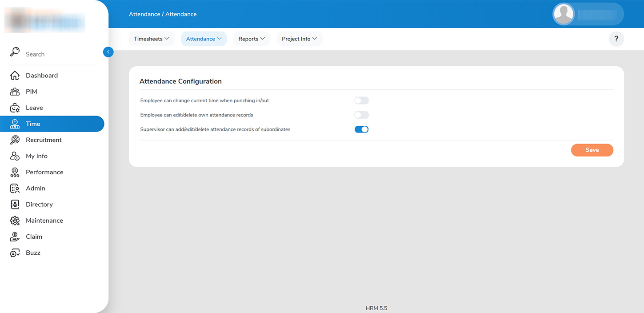Disable supervisor editing subordinates' attendance records
644x313 pixels.
(361, 129)
